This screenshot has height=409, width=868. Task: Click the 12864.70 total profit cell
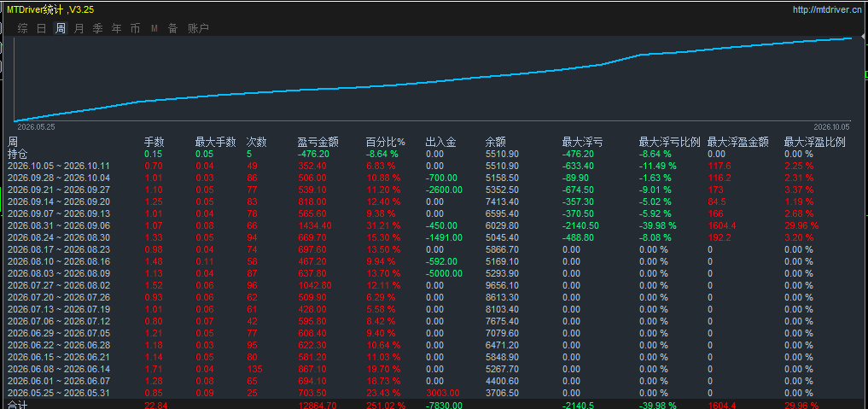[x=317, y=405]
